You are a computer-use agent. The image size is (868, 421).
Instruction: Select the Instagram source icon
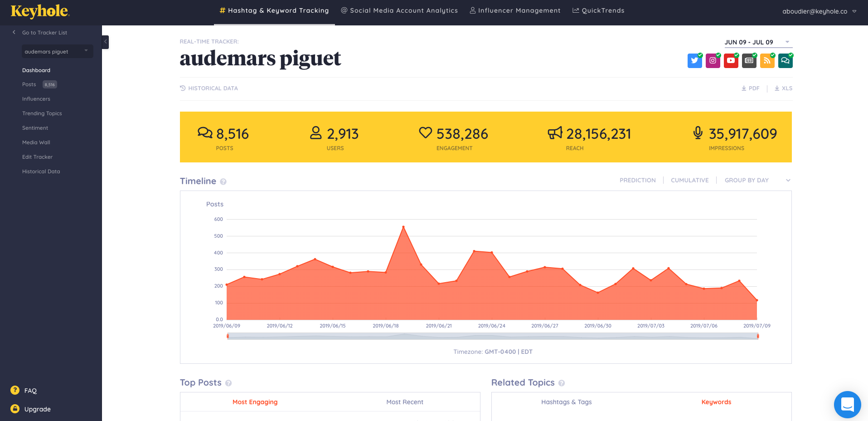click(x=713, y=60)
